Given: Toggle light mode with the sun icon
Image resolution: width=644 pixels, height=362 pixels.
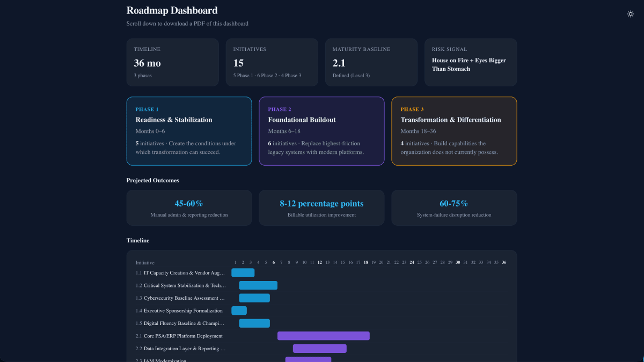Looking at the screenshot, I should click(x=631, y=14).
